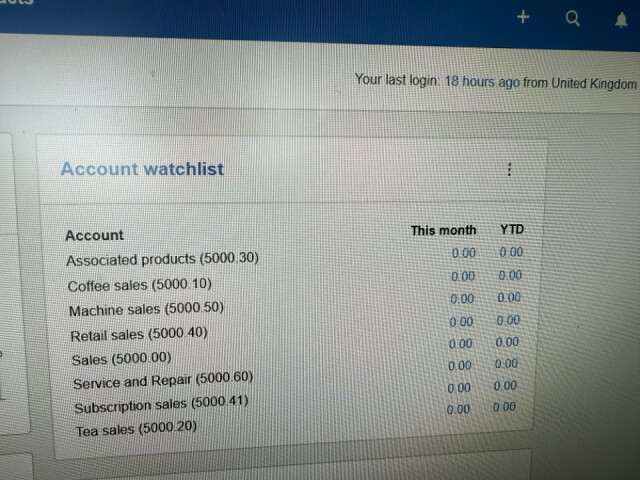This screenshot has width=640, height=480.
Task: Click the '18 hours ago' last login link
Action: coord(482,82)
